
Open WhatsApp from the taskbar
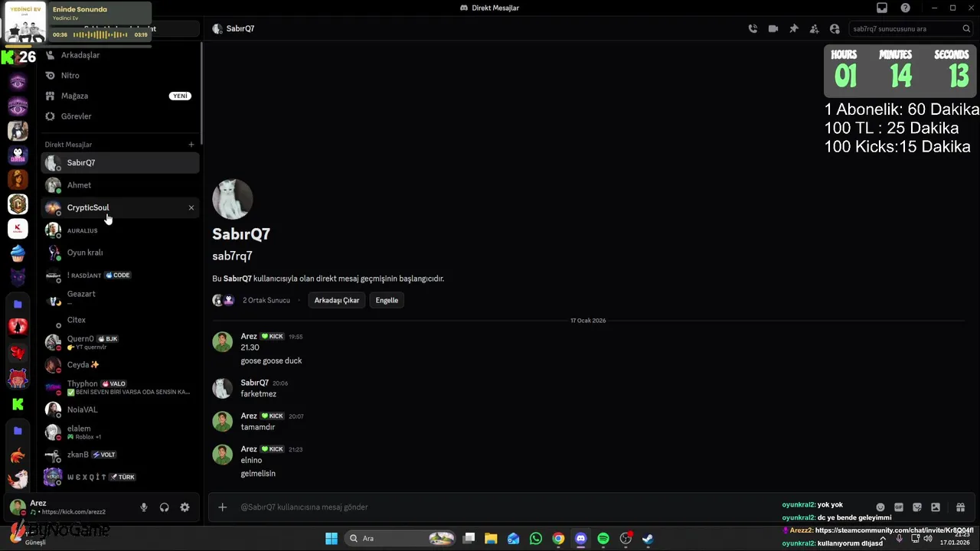pyautogui.click(x=536, y=539)
